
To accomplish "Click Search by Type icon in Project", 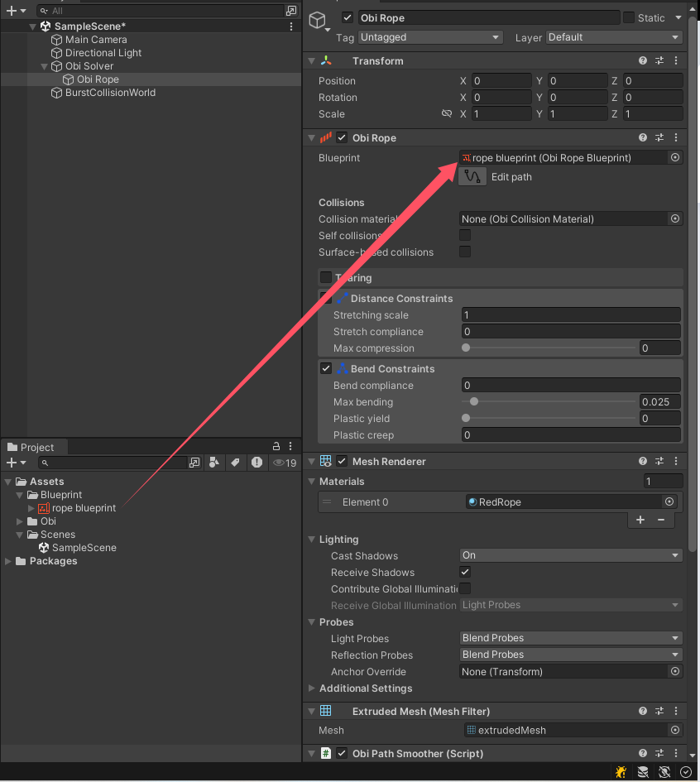I will [x=214, y=463].
